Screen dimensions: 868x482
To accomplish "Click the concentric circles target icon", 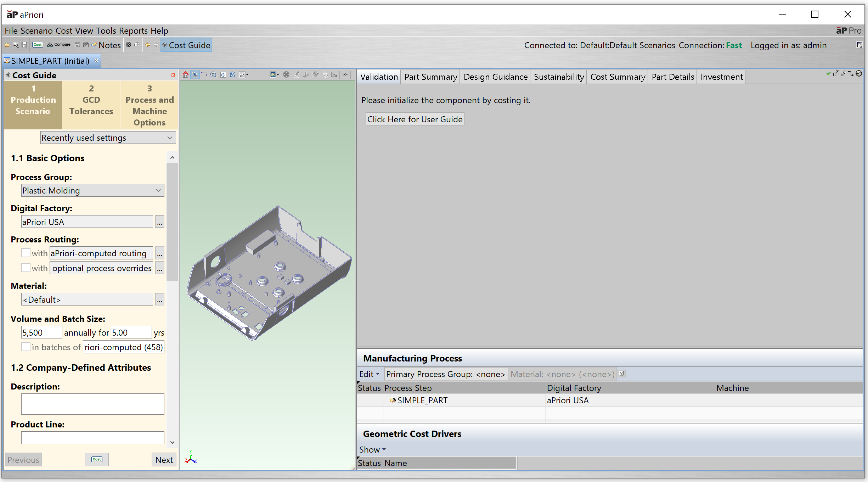I will 129,45.
